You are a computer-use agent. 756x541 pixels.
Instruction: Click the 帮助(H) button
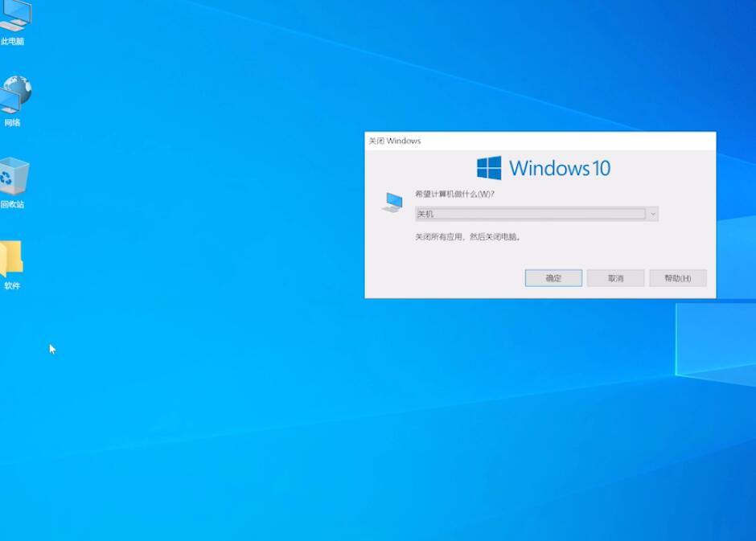(678, 278)
